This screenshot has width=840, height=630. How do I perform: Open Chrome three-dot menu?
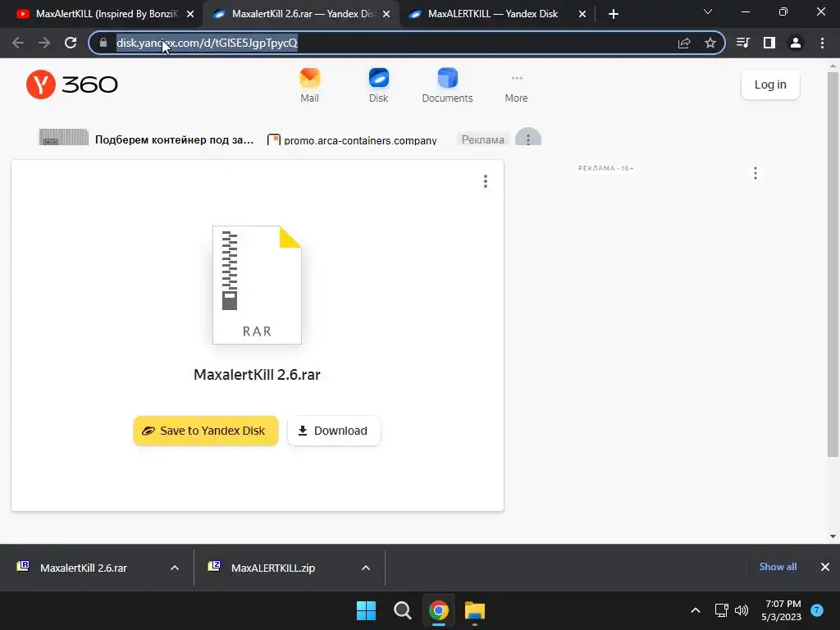[x=822, y=43]
